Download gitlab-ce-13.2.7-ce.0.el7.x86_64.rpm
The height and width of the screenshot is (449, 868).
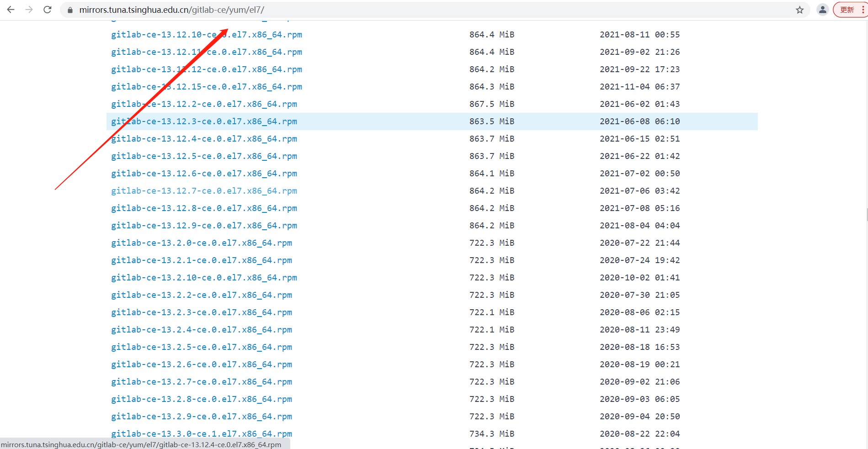click(x=202, y=382)
